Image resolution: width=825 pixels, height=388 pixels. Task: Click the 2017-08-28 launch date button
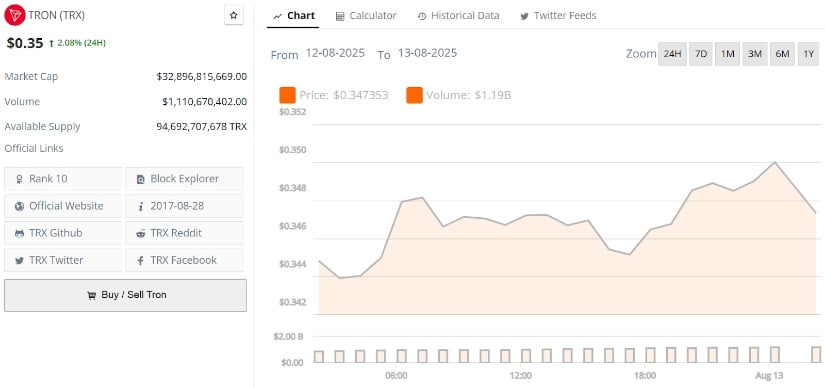(185, 206)
